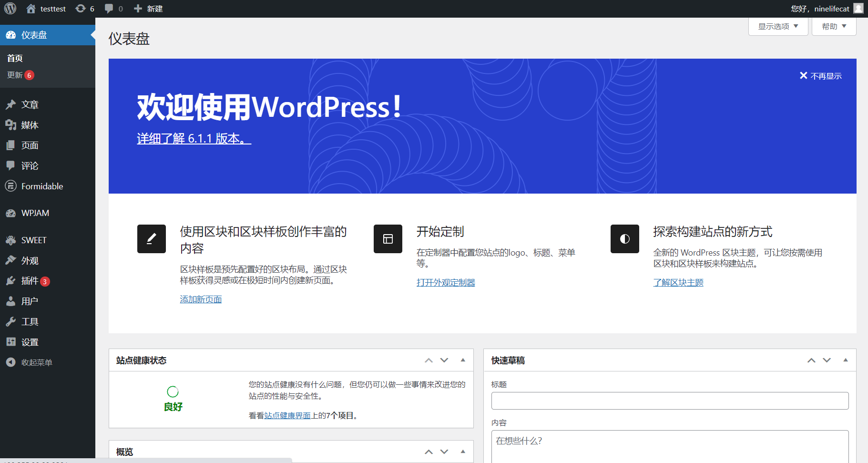Click the Dashboard gauge icon

pyautogui.click(x=10, y=35)
